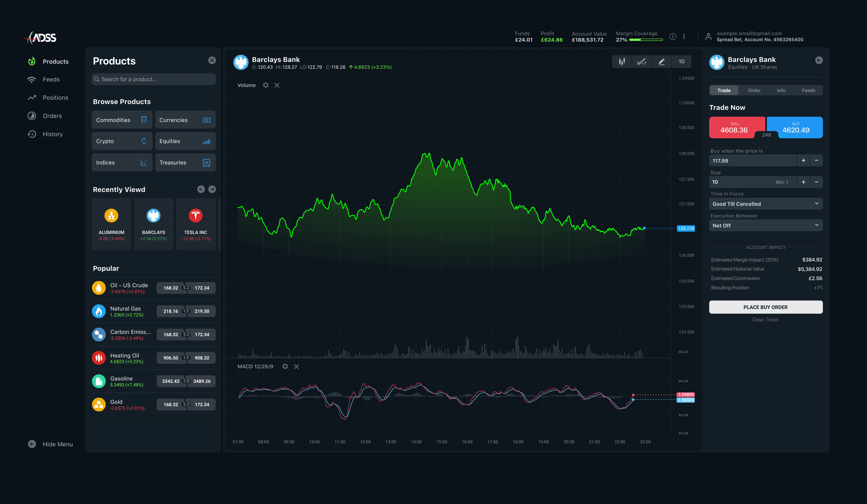This screenshot has width=867, height=504.
Task: Select candlestick chart type icon
Action: [622, 62]
